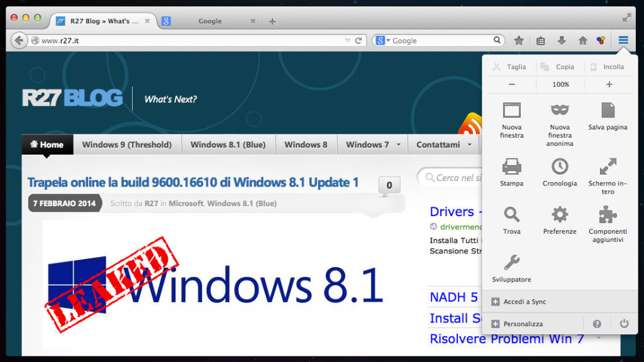Toggle Schermo intero full screen
This screenshot has width=644, height=362.
(x=608, y=177)
